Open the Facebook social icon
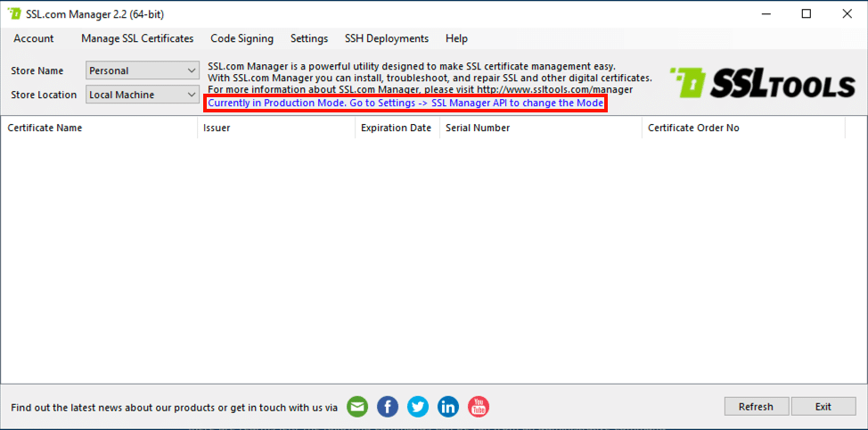The height and width of the screenshot is (430, 868). [388, 407]
